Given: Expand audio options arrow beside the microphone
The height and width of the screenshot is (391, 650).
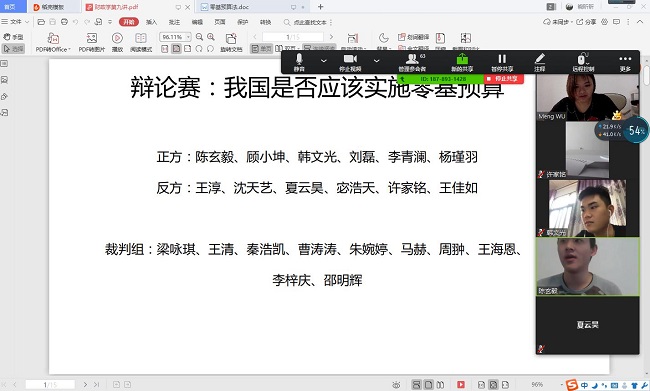Looking at the screenshot, I should [x=324, y=61].
